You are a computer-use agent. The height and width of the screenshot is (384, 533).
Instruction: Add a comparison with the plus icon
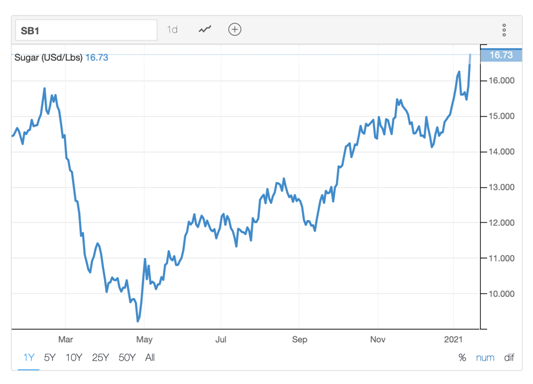[235, 30]
